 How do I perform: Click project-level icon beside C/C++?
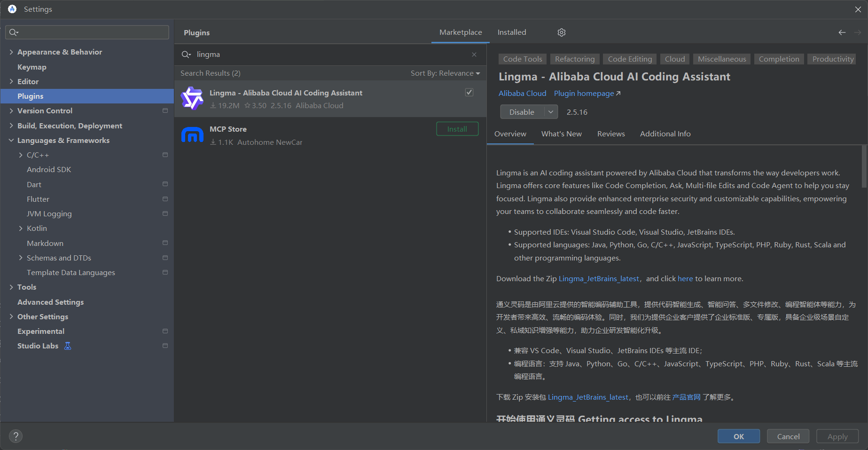coord(165,155)
